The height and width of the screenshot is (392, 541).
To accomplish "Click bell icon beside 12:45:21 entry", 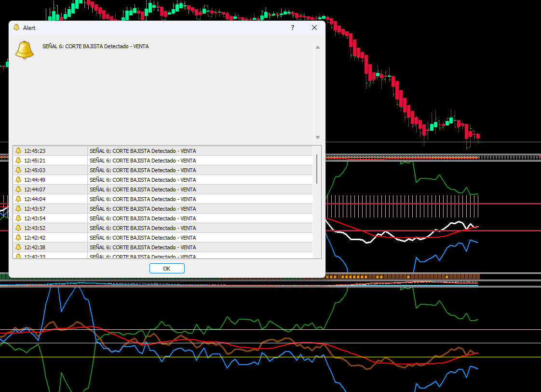I will 18,161.
